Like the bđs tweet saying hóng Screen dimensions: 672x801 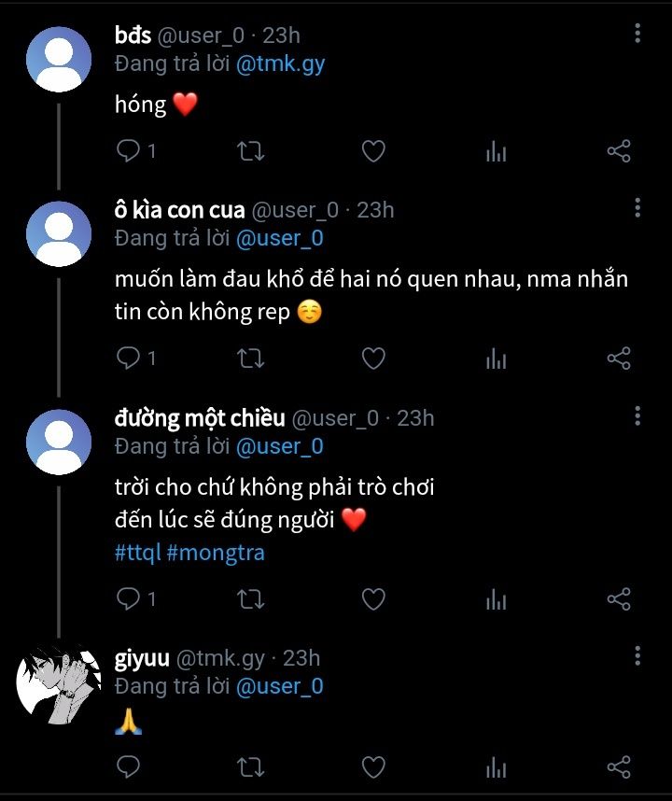click(x=373, y=151)
